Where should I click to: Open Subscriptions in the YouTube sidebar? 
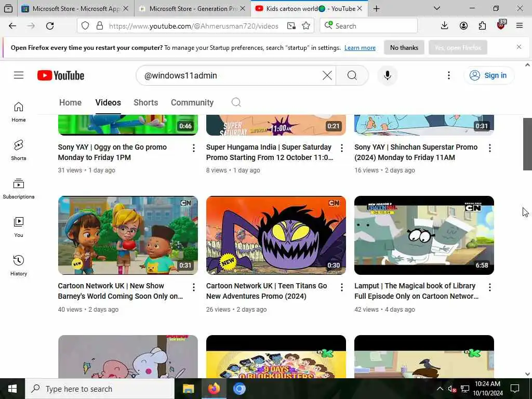click(19, 189)
